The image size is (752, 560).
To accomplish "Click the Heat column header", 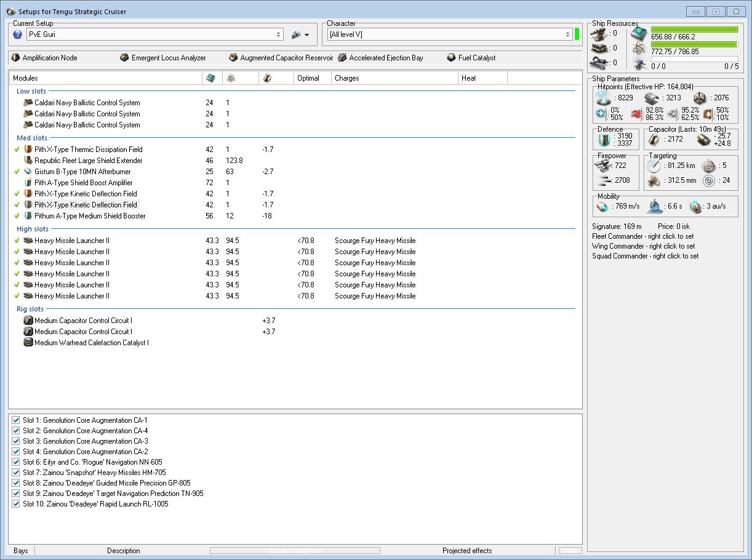I will 483,78.
